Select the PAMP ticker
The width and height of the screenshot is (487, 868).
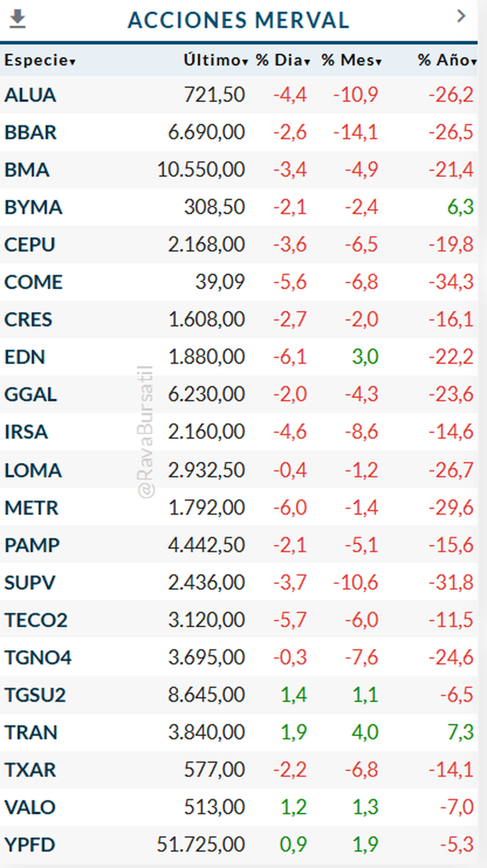click(32, 545)
